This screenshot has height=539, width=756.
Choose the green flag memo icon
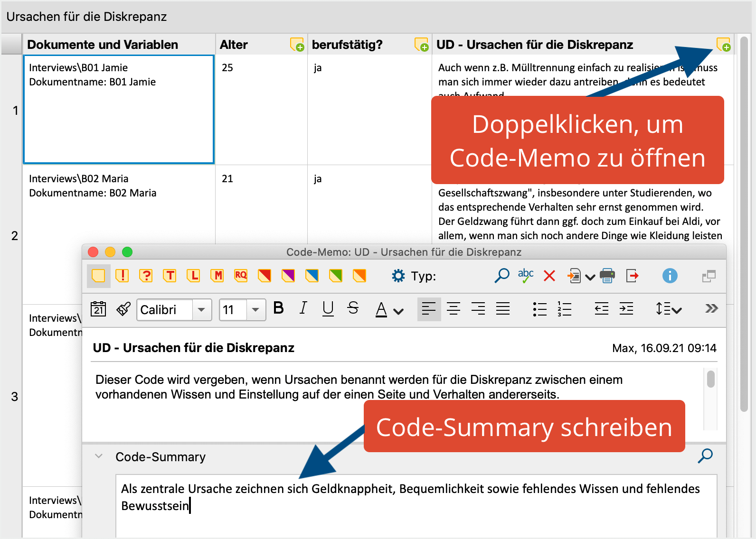(336, 276)
